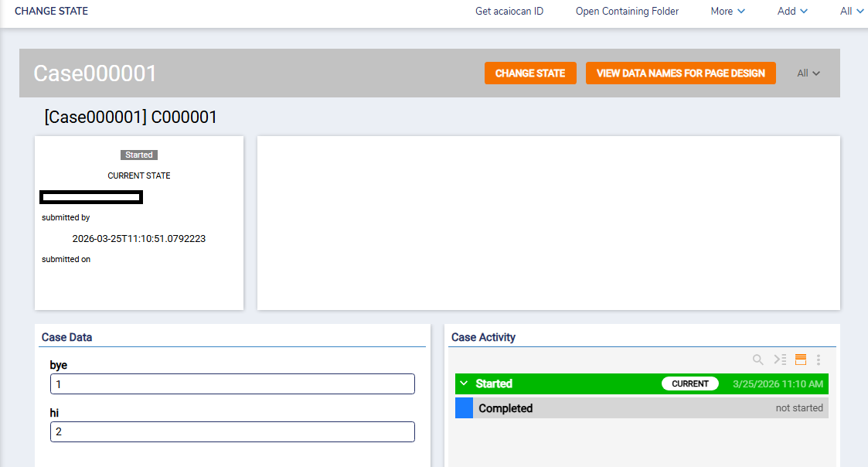
Task: Collapse the Started activity row chevron
Action: [x=464, y=383]
